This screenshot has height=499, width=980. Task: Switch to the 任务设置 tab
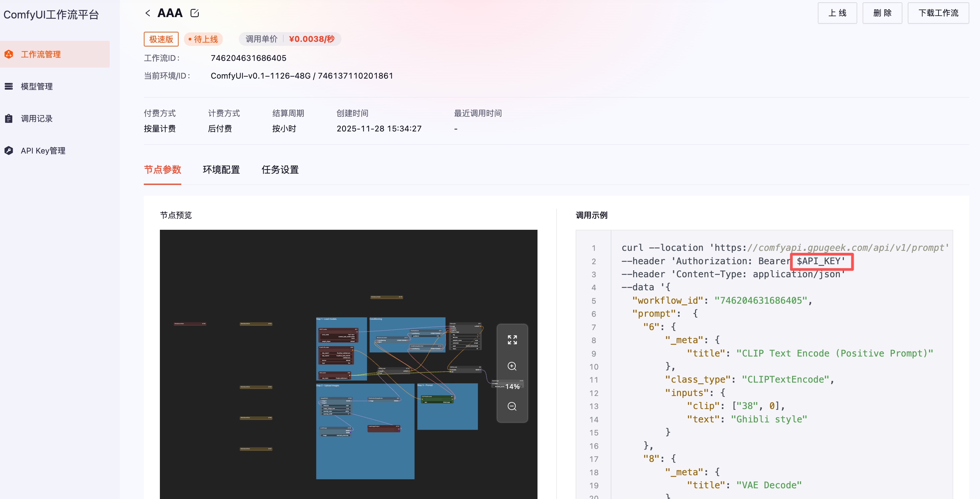[x=280, y=170]
